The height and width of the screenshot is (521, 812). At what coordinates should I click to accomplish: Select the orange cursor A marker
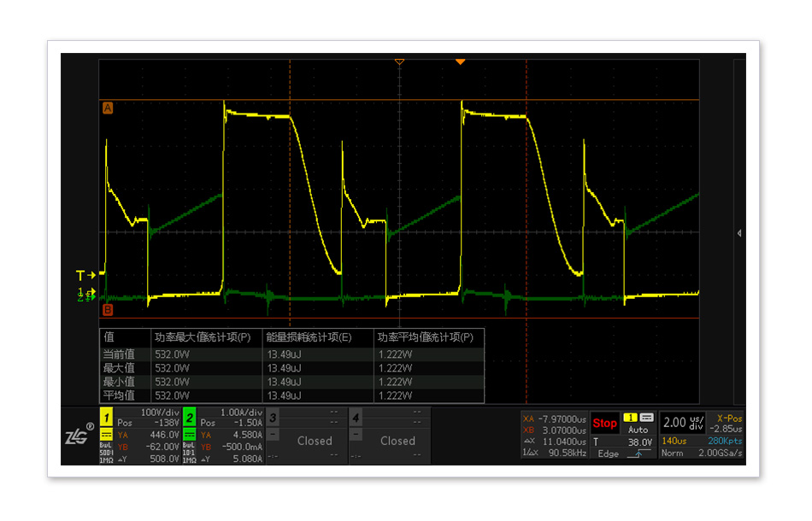pyautogui.click(x=108, y=108)
